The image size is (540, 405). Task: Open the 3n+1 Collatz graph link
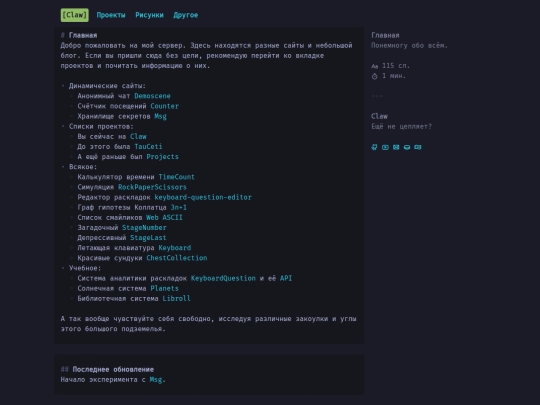tap(179, 207)
